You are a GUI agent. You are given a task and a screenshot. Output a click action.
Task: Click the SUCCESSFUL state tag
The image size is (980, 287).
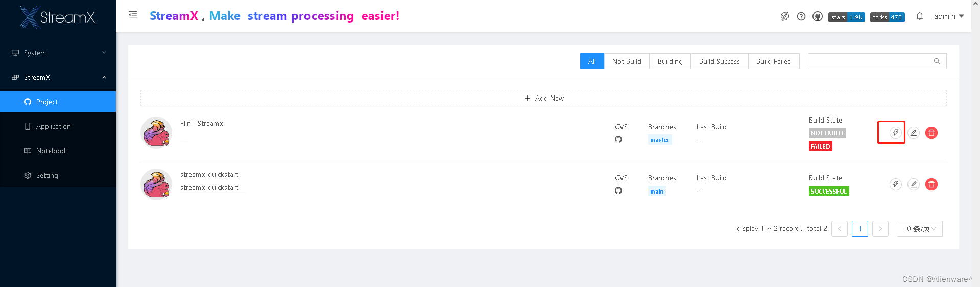[x=828, y=191]
